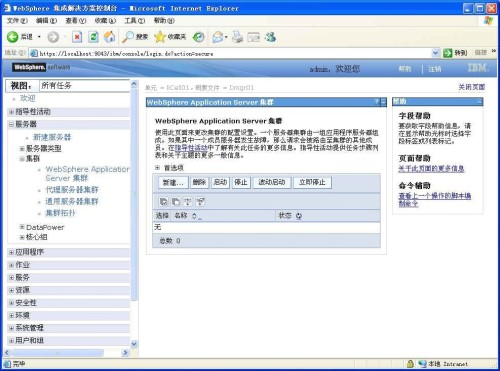Open the 代理服务器集群 link

pyautogui.click(x=72, y=190)
